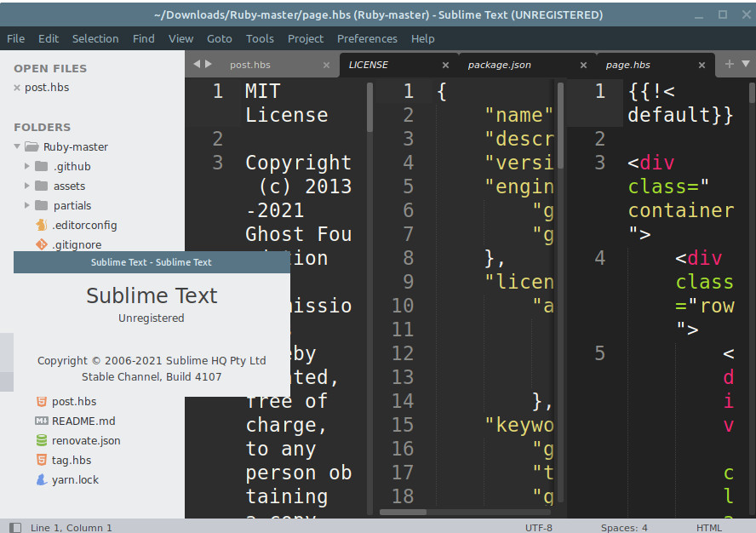Expand the partials folder
This screenshot has width=756, height=533.
pos(27,205)
